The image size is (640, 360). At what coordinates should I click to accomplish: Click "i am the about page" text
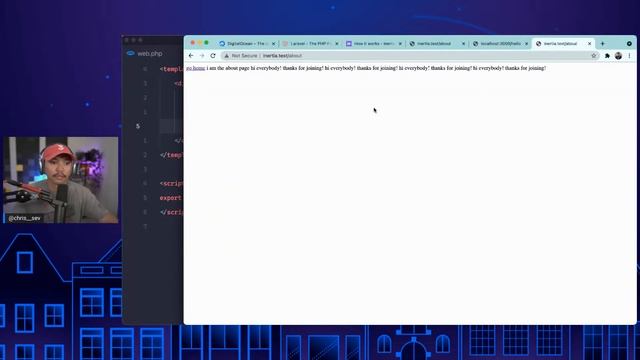point(228,68)
